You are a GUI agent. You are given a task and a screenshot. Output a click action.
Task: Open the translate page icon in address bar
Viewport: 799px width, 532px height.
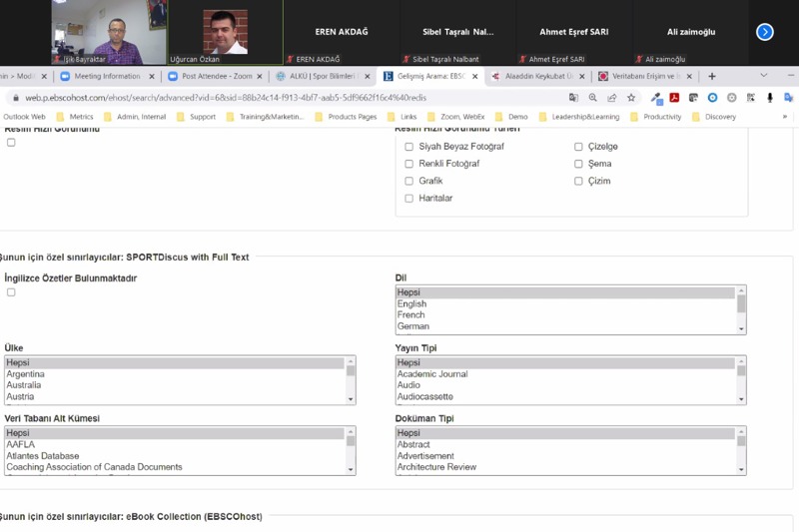click(x=573, y=98)
